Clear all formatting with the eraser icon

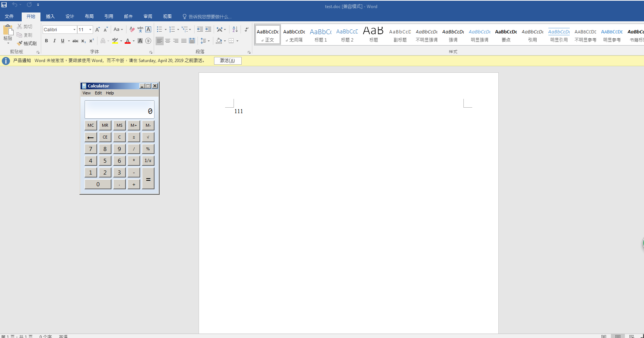132,29
